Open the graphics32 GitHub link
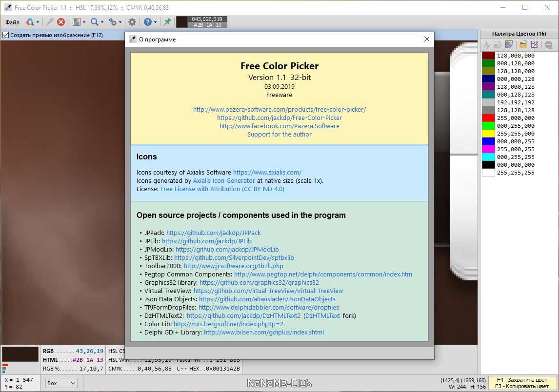 tap(259, 283)
